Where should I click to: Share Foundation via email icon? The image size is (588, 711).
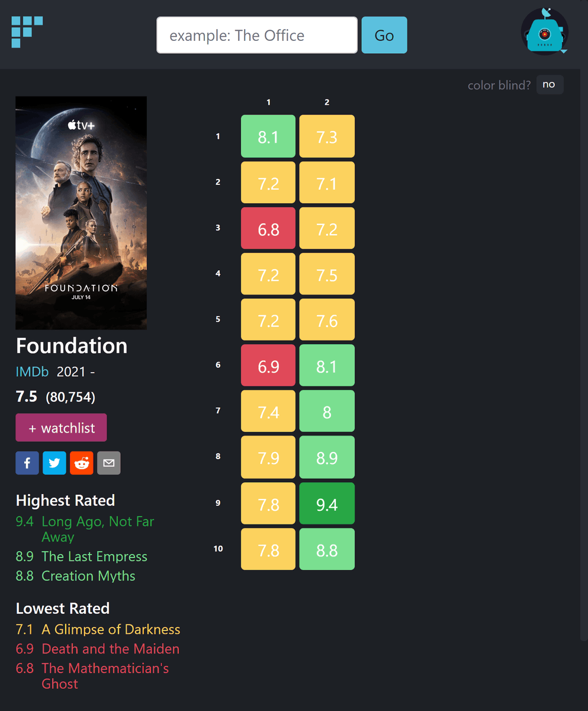pos(109,463)
